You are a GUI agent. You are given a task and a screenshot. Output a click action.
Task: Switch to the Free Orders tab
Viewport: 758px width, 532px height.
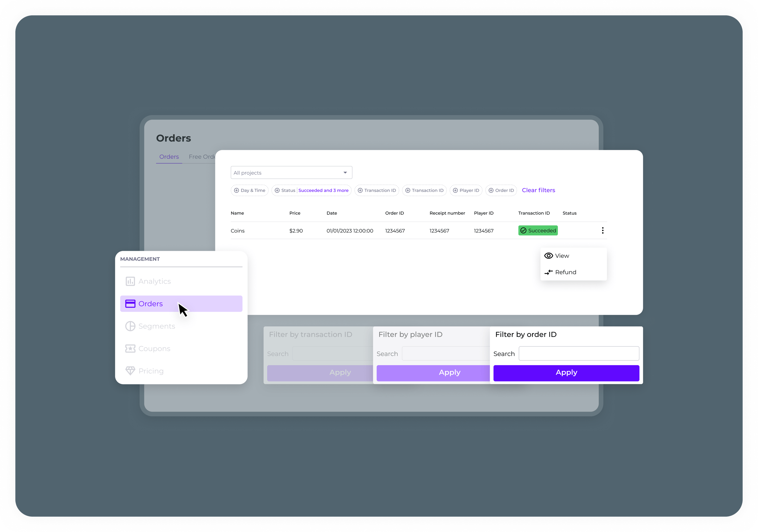(202, 157)
